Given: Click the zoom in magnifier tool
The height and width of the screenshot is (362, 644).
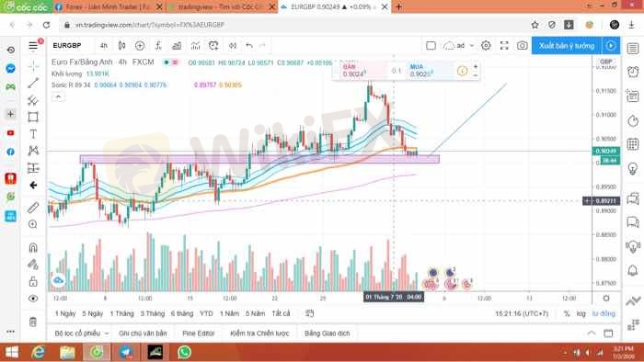Looking at the screenshot, I should tap(33, 224).
